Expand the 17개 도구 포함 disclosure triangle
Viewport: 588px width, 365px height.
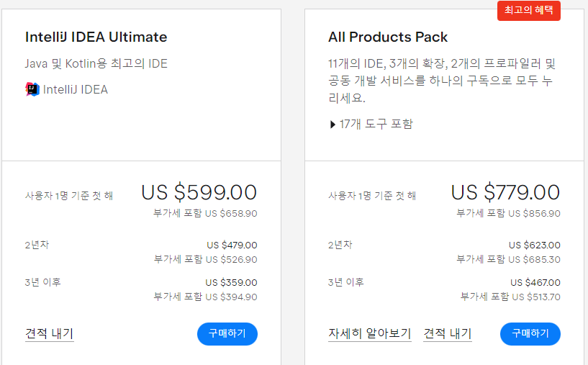point(333,124)
